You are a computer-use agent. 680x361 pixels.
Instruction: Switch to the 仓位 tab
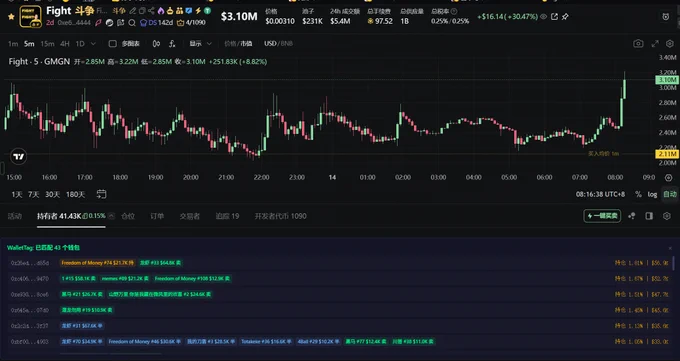[128, 216]
